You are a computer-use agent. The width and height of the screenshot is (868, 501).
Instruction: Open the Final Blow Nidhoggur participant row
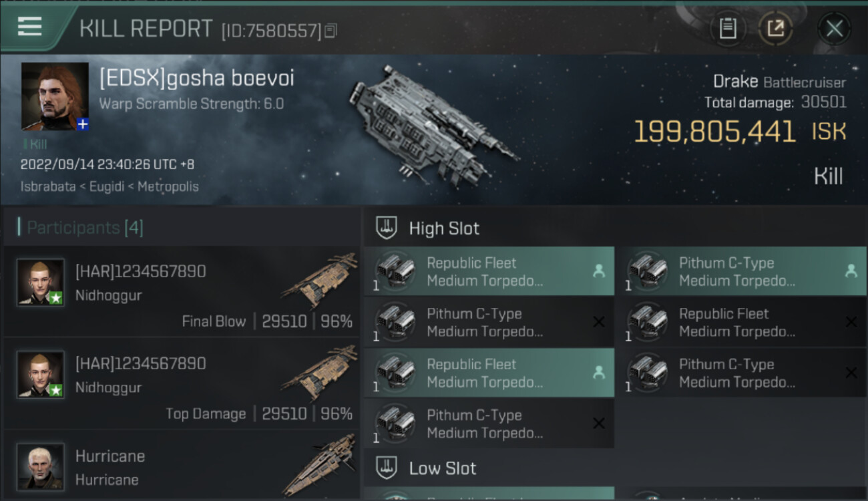tap(180, 291)
